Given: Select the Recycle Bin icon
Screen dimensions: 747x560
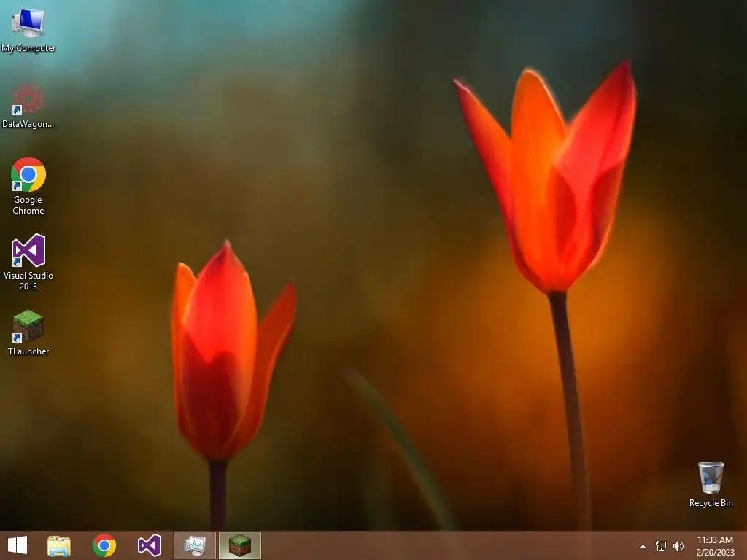Looking at the screenshot, I should pos(711,484).
